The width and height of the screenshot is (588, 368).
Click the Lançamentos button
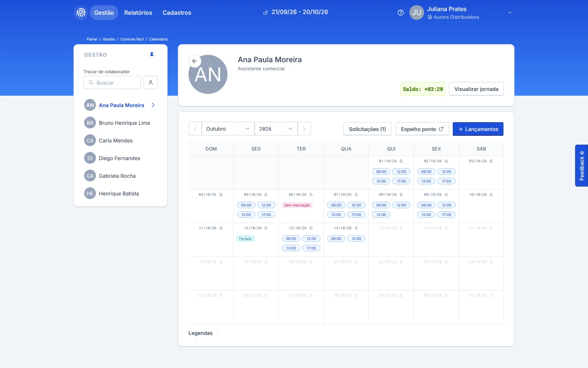(x=478, y=129)
